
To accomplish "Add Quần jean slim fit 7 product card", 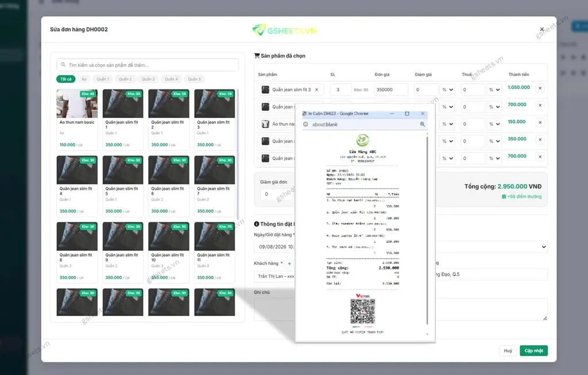I will coord(215,186).
